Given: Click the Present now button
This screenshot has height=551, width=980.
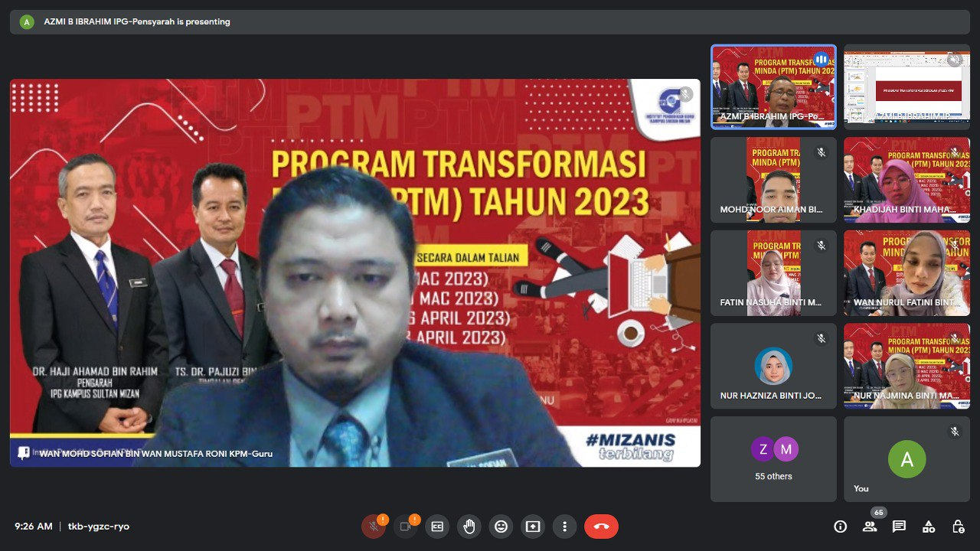Looking at the screenshot, I should click(x=533, y=527).
